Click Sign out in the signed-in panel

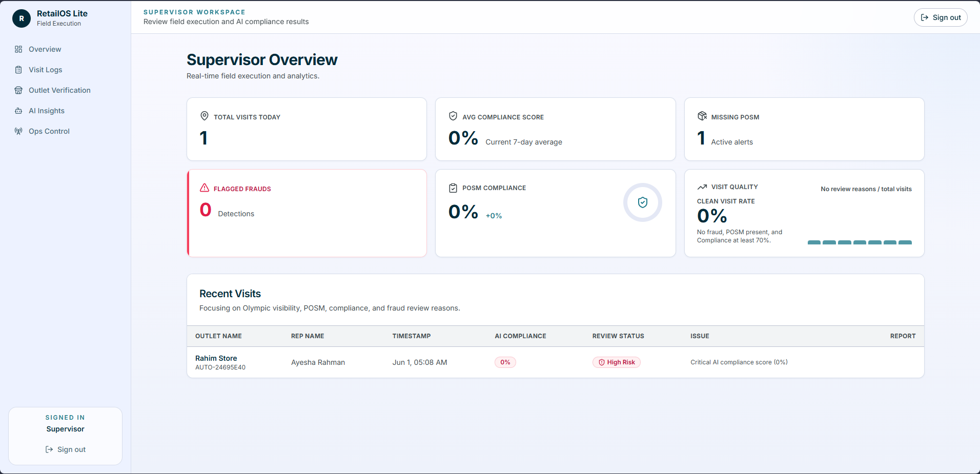point(66,449)
